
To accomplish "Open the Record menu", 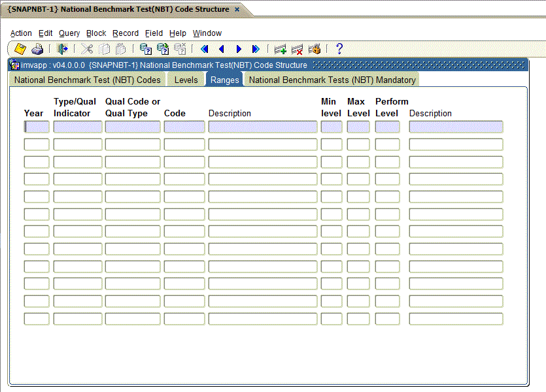I will coord(125,33).
